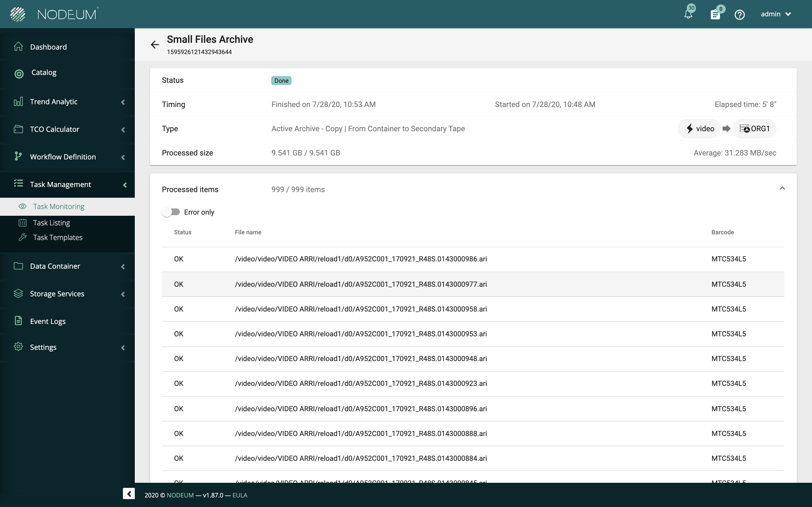The image size is (812, 507).
Task: Open Task Templates submenu item
Action: click(58, 237)
